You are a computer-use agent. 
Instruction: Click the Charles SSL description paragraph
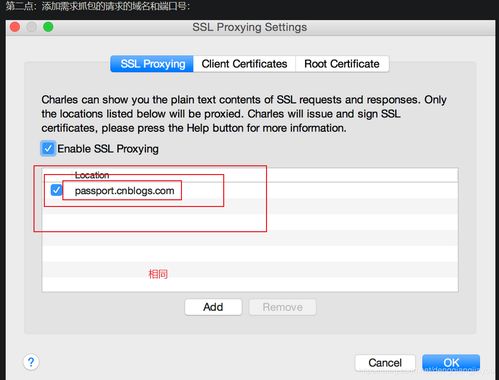point(244,114)
